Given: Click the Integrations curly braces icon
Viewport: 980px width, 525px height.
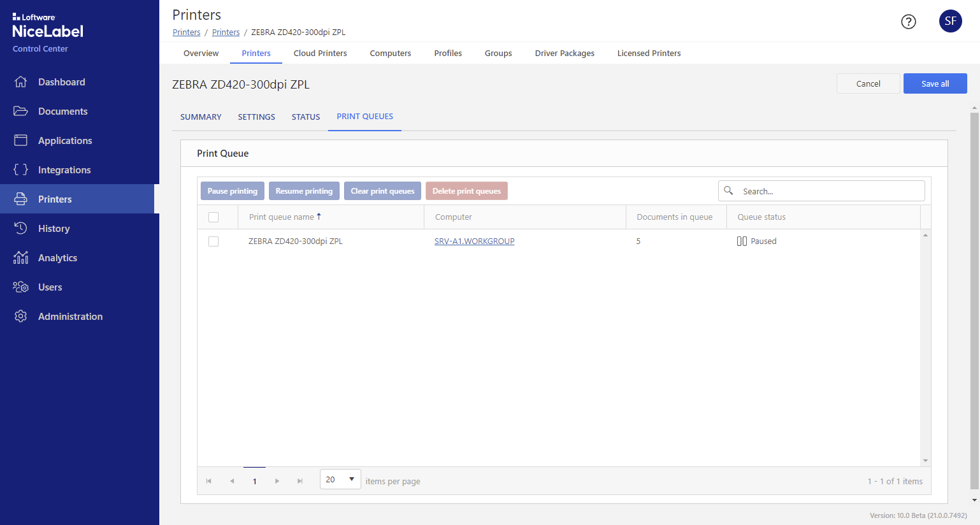Looking at the screenshot, I should 20,169.
